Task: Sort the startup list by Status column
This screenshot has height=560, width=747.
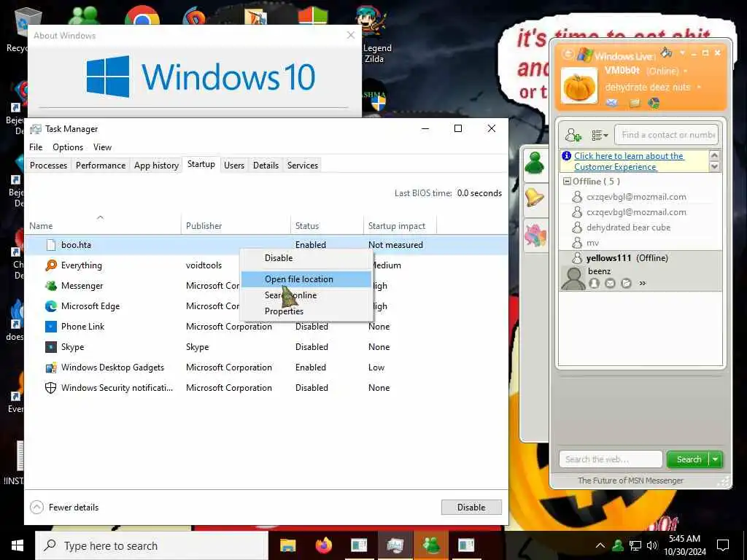Action: pyautogui.click(x=327, y=226)
